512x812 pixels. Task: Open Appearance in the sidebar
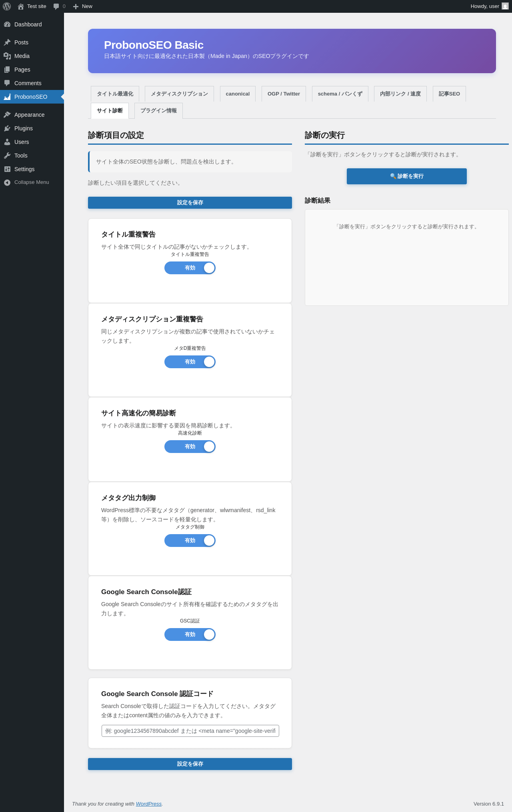(32, 115)
